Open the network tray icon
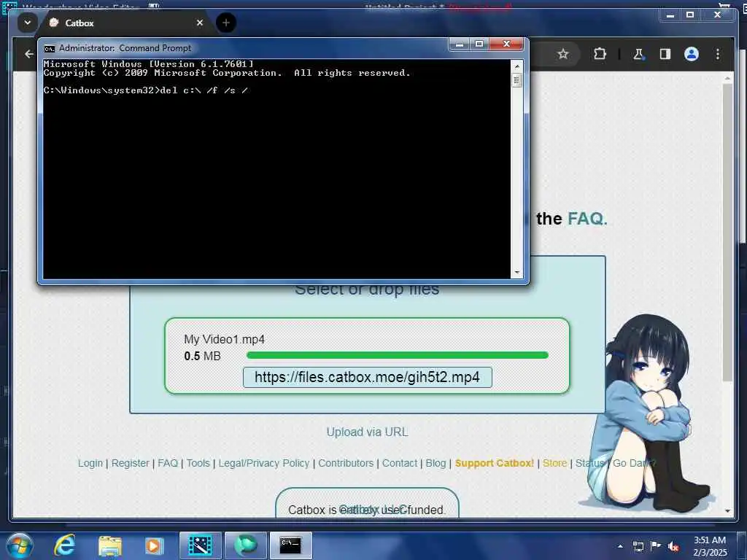Screen dimensions: 747x560 click(638, 546)
